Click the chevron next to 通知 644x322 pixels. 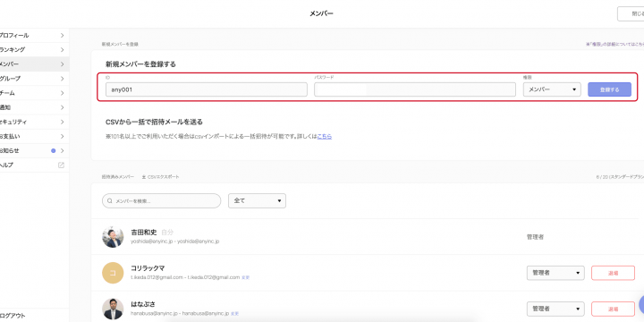pyautogui.click(x=62, y=107)
